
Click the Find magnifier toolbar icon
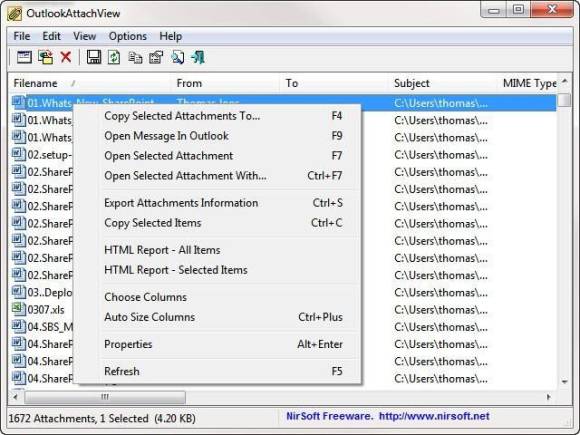point(177,57)
